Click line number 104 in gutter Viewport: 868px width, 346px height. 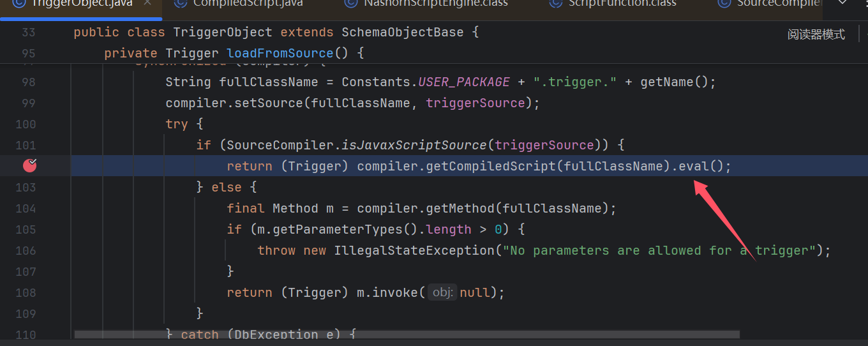[26, 208]
